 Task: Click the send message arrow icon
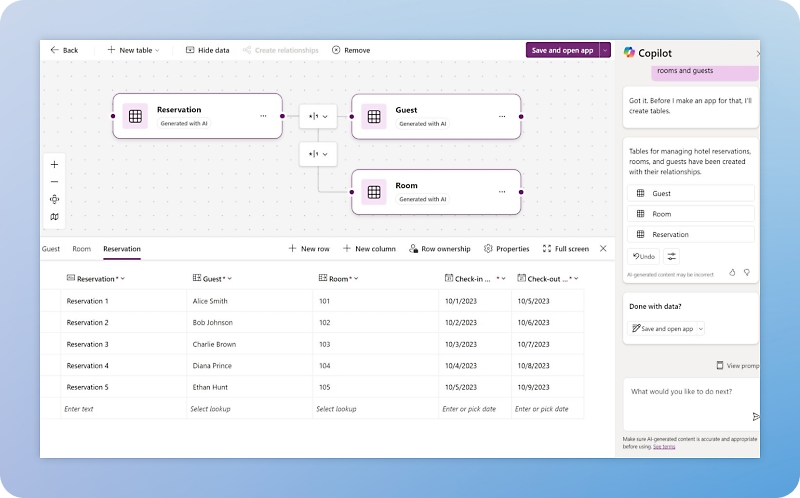pos(756,417)
